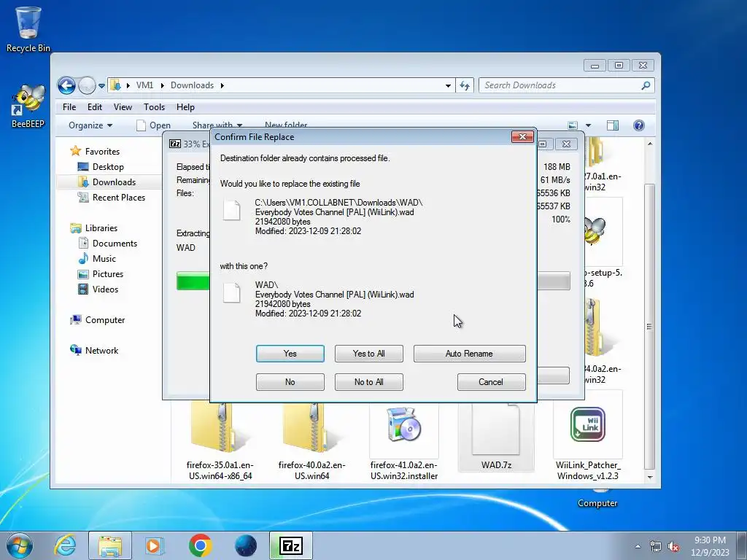Screen dimensions: 747x560
Task: Choose Yes to All in replace dialog
Action: coord(368,354)
